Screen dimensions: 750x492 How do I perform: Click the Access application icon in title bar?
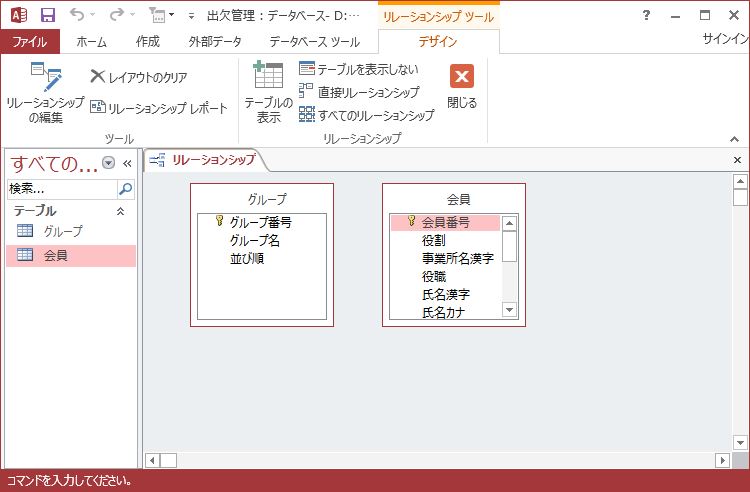[19, 15]
